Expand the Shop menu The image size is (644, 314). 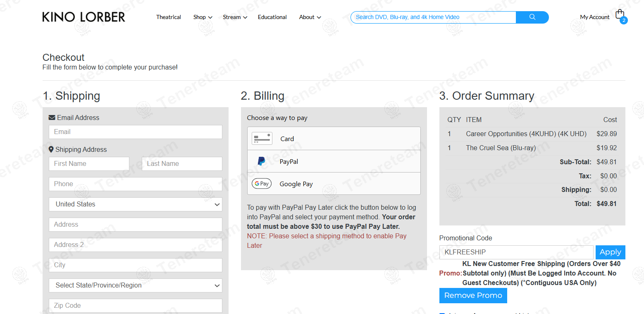pos(203,17)
